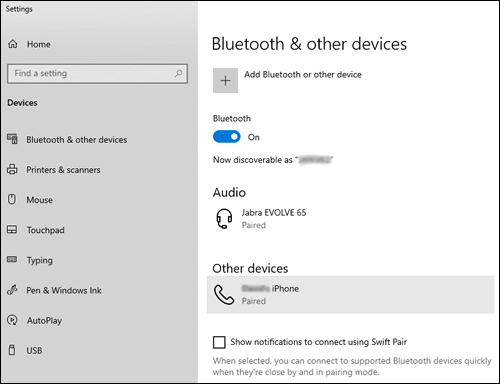The width and height of the screenshot is (500, 384).
Task: Select the Jabra EVOLVE 65 headset icon
Action: [x=224, y=219]
